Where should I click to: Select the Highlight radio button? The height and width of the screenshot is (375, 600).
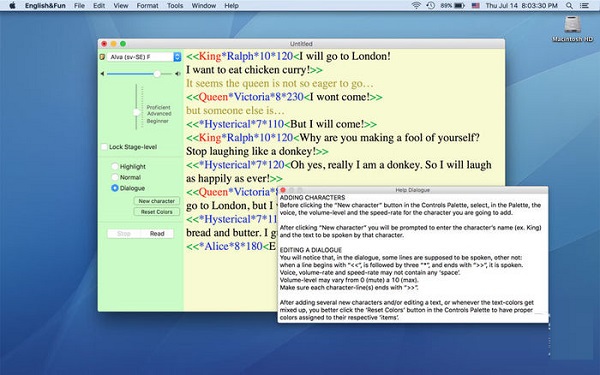point(115,166)
